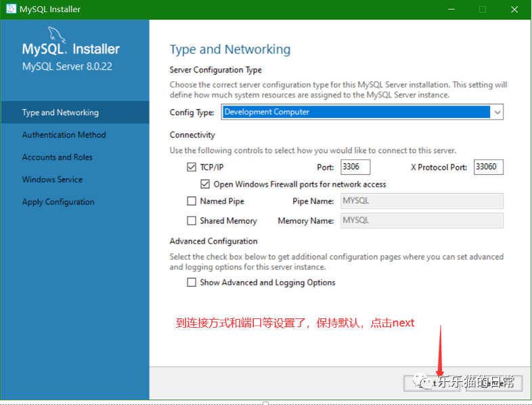Screen dimensions: 532x405
Task: Click the Pipe Name field
Action: (422, 200)
